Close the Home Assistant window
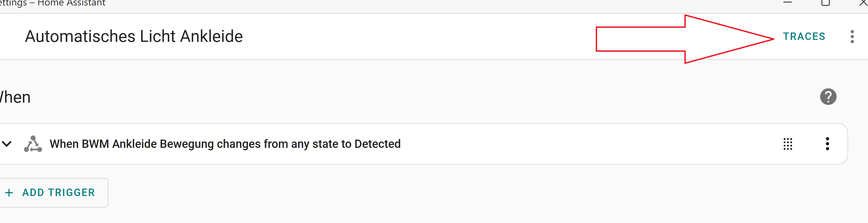The height and width of the screenshot is (223, 868). pyautogui.click(x=863, y=3)
